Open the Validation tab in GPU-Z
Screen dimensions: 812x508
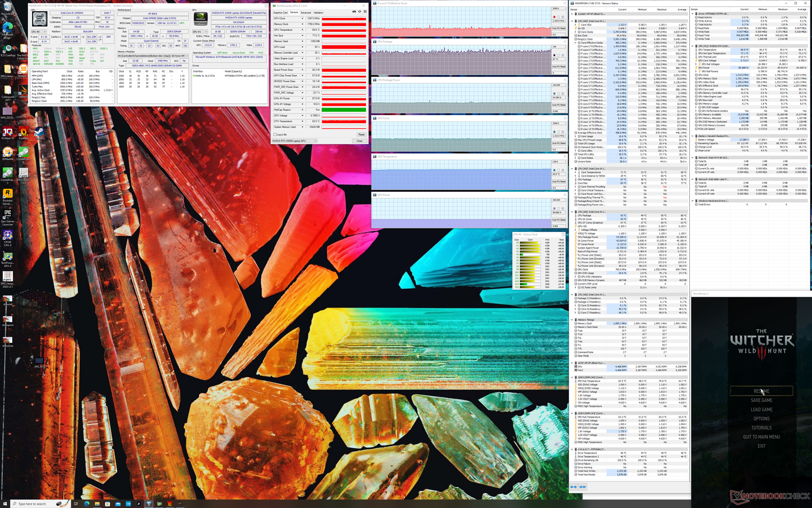pos(318,13)
